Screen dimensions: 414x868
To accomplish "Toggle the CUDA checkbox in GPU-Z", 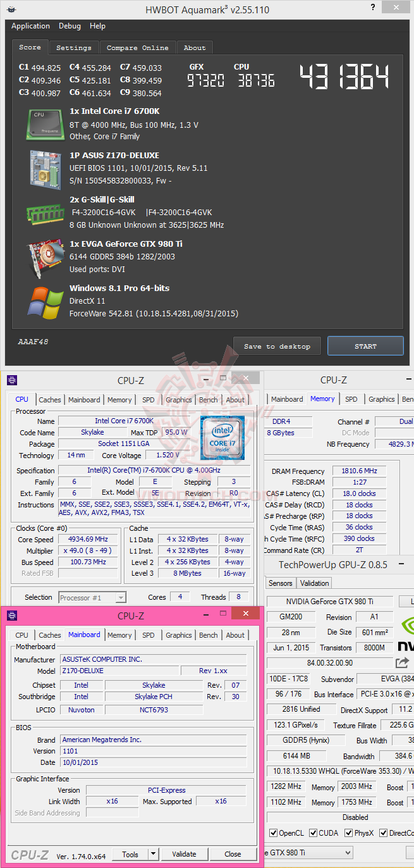I will [x=314, y=833].
